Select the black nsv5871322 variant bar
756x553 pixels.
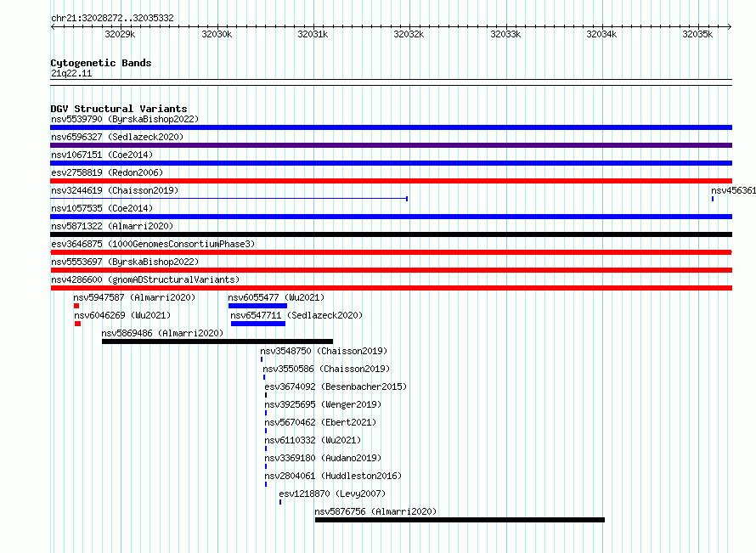pyautogui.click(x=391, y=234)
